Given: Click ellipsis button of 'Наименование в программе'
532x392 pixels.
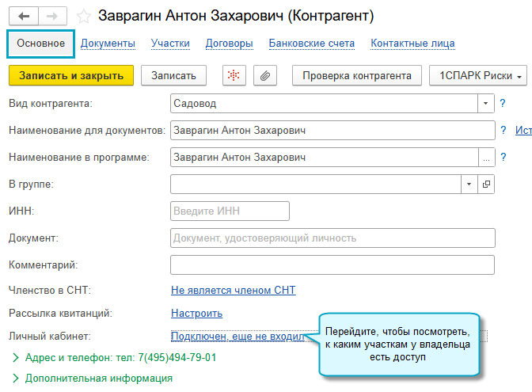Looking at the screenshot, I should 487,157.
